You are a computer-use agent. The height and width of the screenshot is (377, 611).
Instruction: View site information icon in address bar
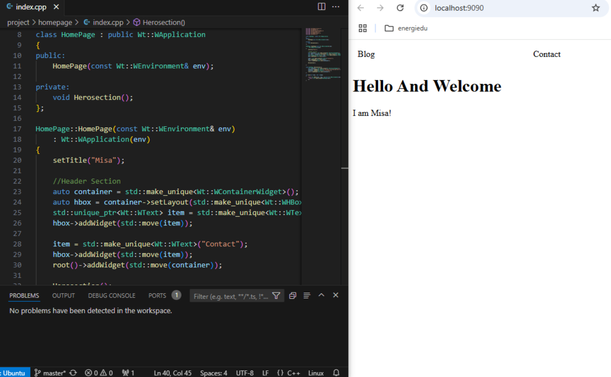pyautogui.click(x=424, y=8)
